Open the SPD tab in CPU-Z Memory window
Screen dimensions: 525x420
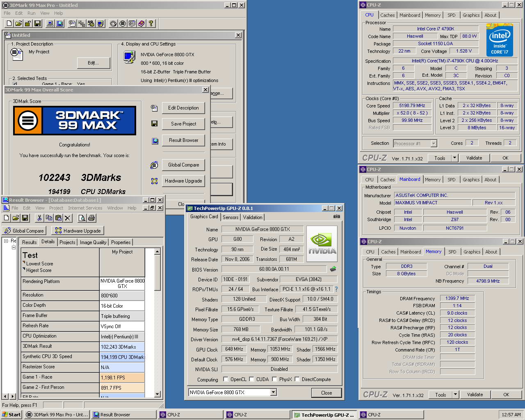(x=452, y=252)
